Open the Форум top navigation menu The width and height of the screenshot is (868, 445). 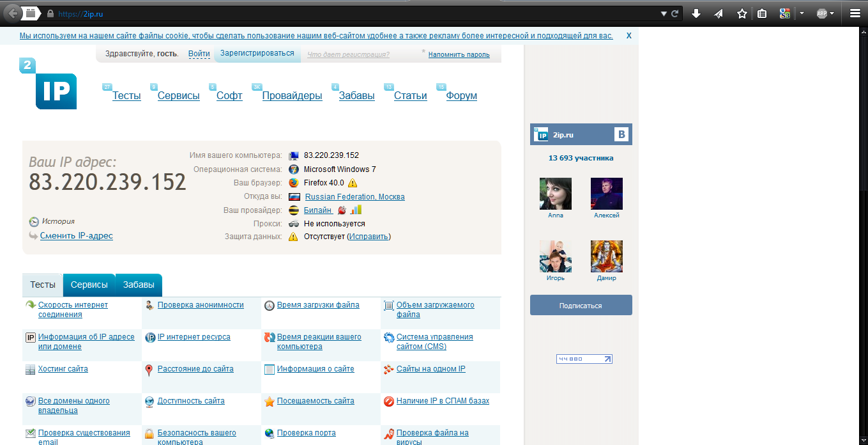point(462,96)
